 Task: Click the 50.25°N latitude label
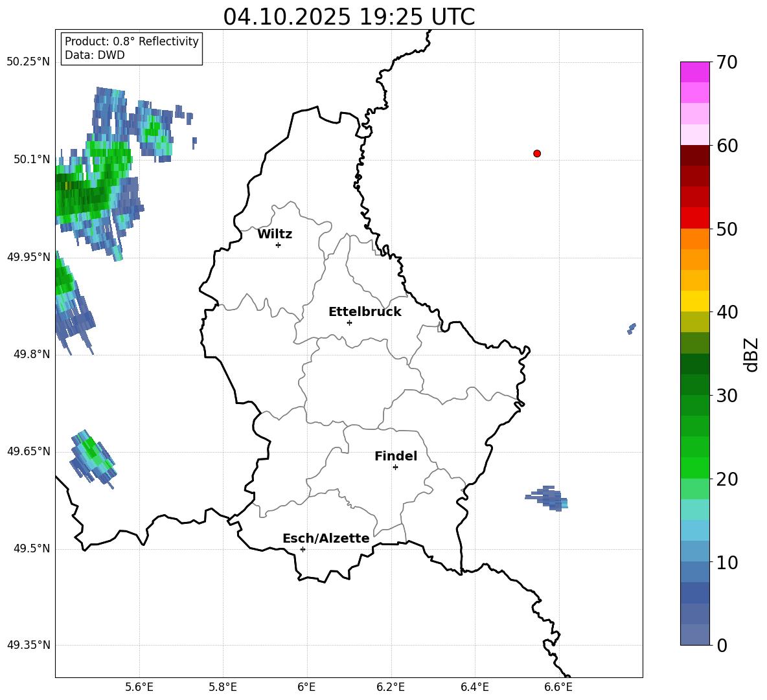click(29, 62)
